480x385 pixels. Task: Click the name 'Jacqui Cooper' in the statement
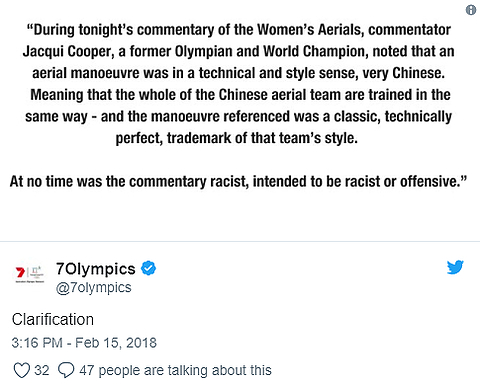coord(68,52)
